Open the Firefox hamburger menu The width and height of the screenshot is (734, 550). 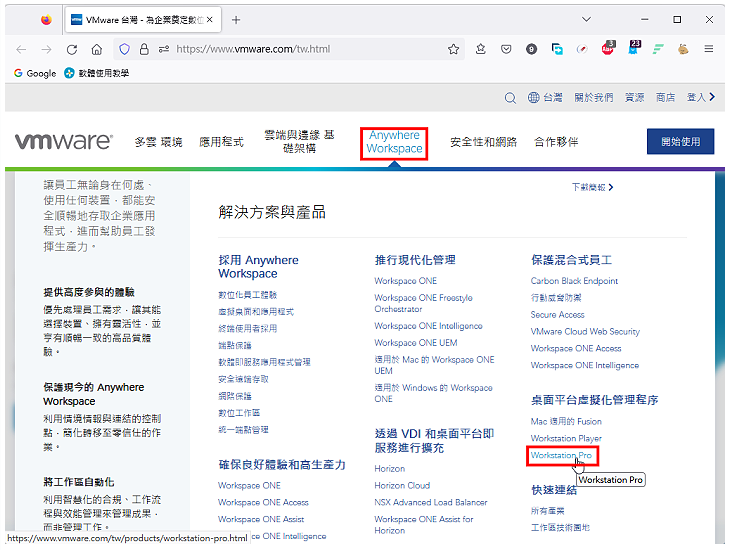709,49
